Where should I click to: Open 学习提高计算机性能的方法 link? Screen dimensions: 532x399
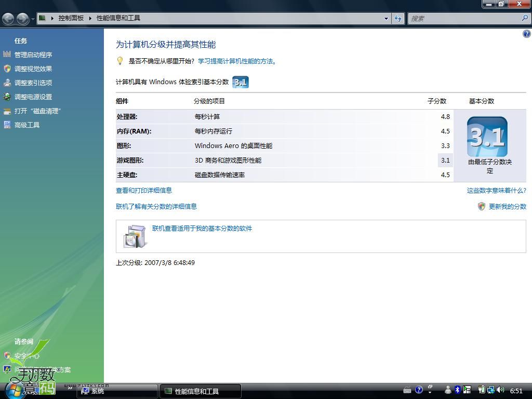pyautogui.click(x=237, y=61)
